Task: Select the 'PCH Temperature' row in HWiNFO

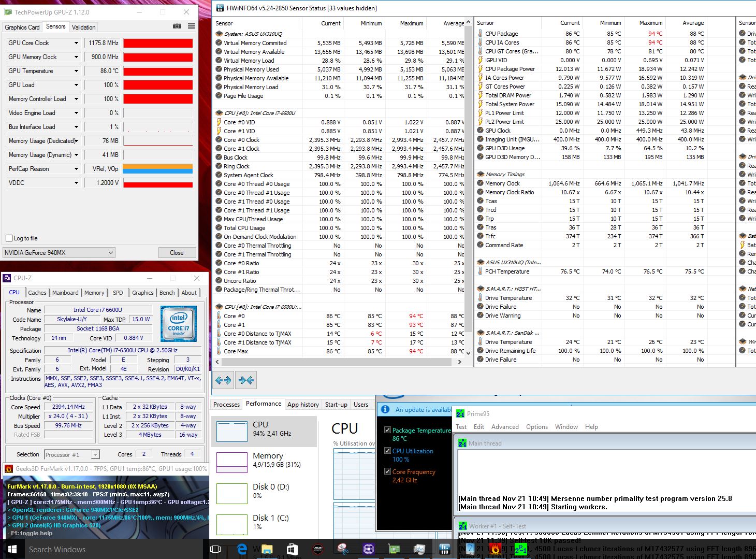Action: pos(591,271)
